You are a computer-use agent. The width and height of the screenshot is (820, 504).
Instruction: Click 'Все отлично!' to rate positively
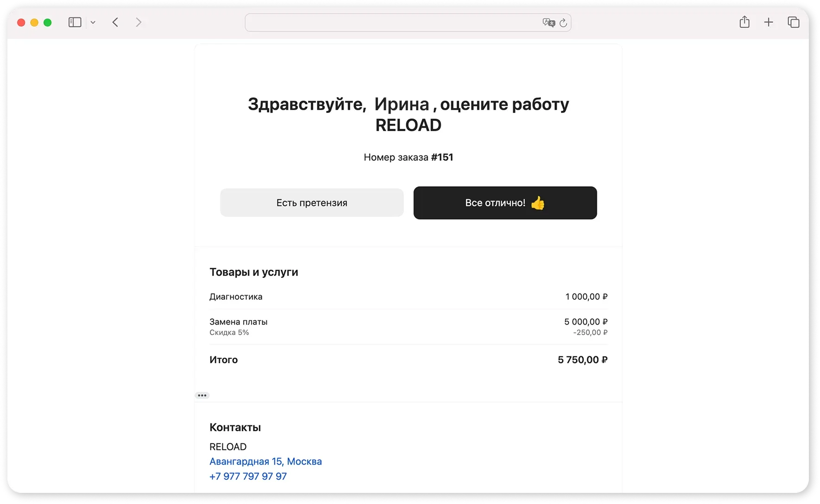(x=505, y=202)
